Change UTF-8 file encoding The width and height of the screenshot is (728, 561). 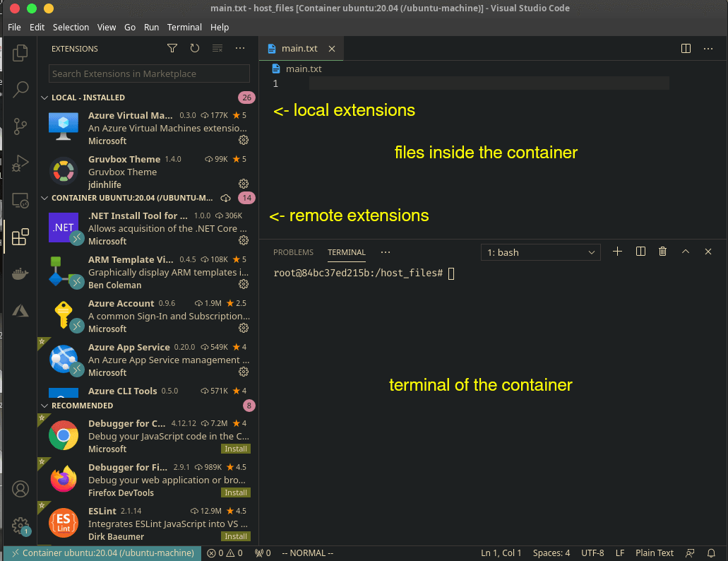click(592, 553)
